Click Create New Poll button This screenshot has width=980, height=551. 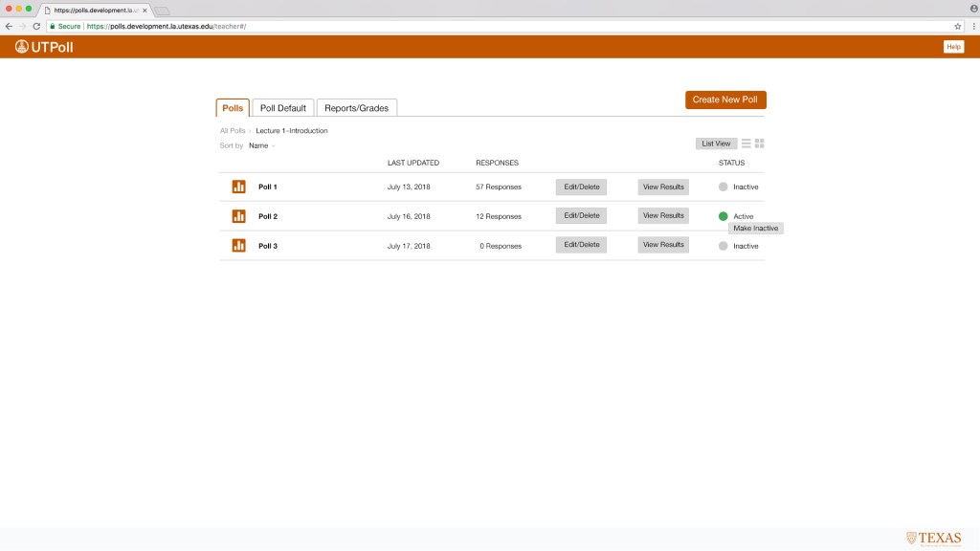725,99
